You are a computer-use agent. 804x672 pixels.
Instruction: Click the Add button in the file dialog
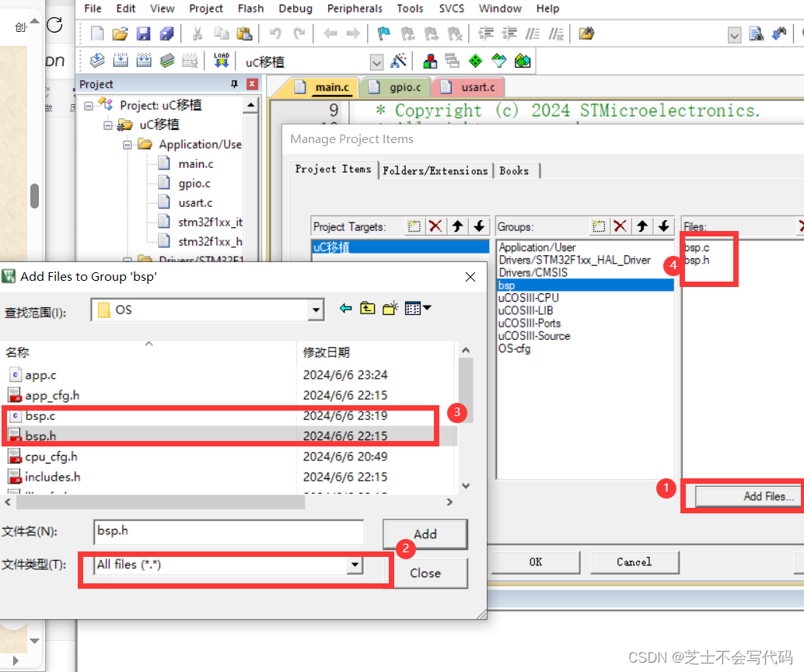click(x=425, y=534)
